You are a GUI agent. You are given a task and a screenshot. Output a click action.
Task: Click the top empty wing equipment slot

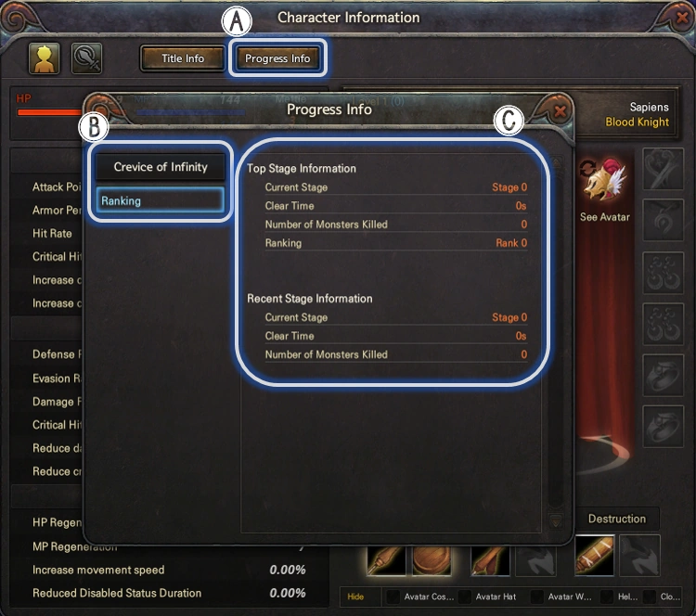pyautogui.click(x=664, y=169)
